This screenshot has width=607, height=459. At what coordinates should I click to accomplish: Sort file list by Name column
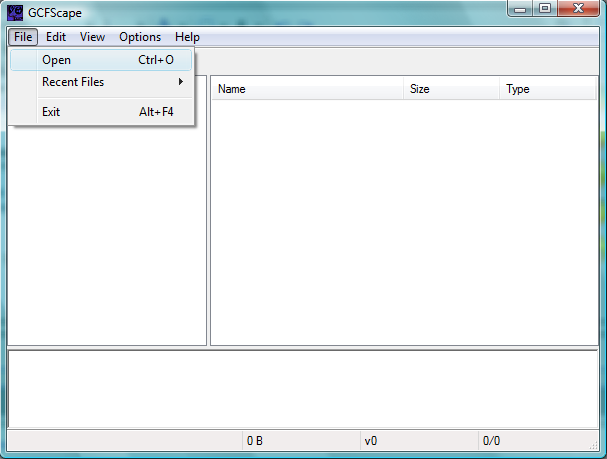tap(308, 89)
